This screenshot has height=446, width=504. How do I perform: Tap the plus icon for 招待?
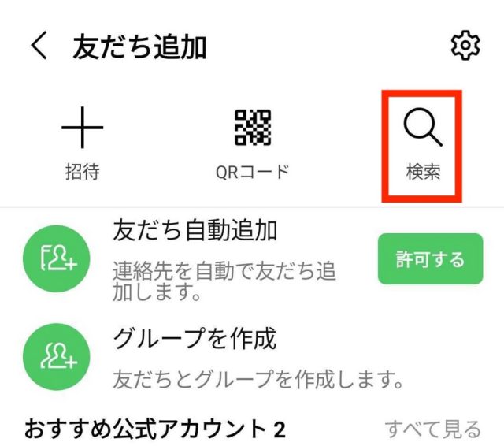click(x=82, y=128)
